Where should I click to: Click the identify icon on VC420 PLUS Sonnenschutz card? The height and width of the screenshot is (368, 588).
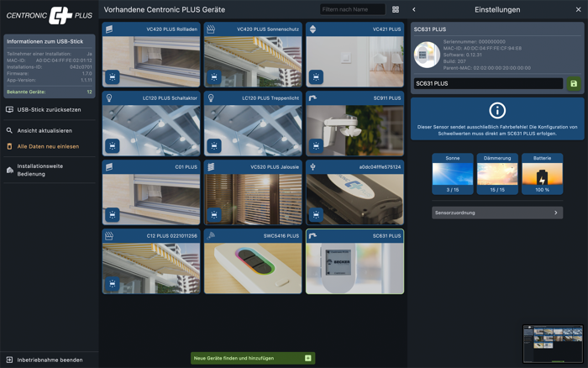click(214, 77)
